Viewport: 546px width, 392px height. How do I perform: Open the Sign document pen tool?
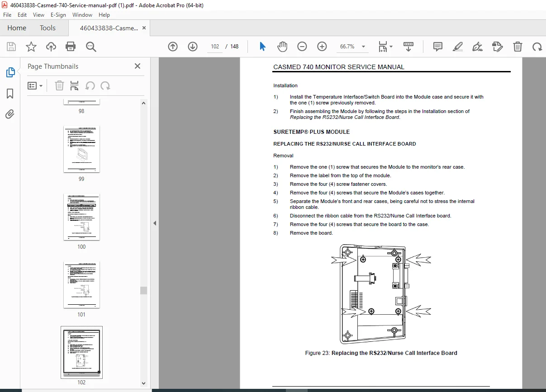tap(477, 47)
